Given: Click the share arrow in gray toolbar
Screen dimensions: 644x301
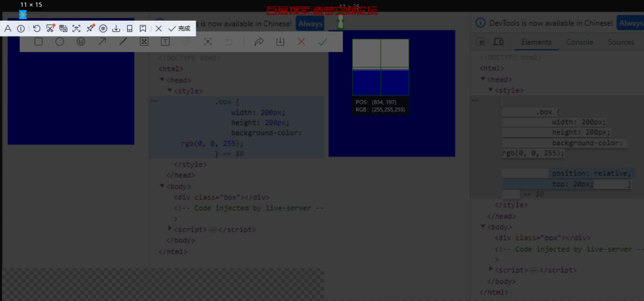Looking at the screenshot, I should point(258,41).
